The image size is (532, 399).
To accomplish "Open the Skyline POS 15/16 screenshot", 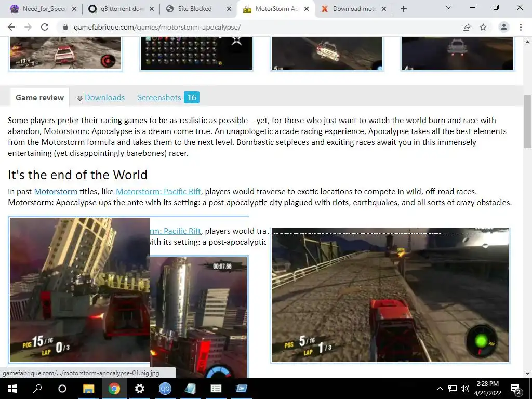I will [x=79, y=290].
